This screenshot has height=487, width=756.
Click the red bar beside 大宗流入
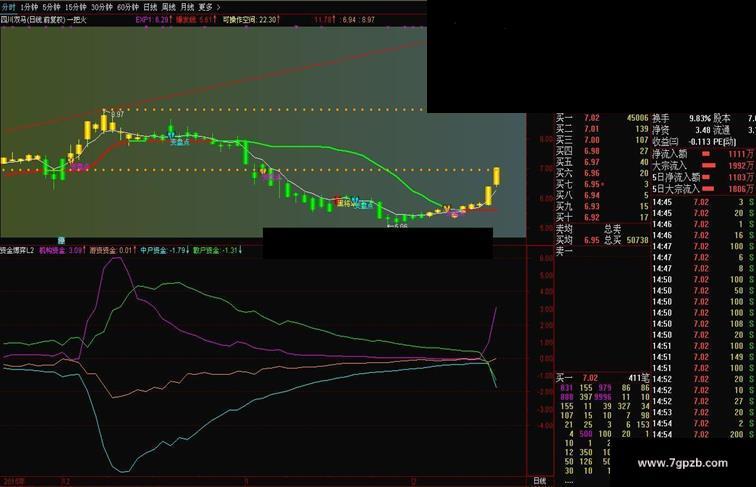[x=711, y=165]
